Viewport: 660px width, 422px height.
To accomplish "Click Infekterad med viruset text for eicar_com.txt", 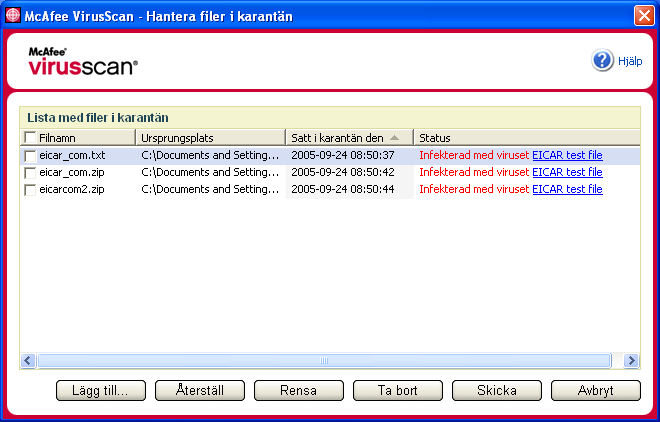I will pos(474,155).
